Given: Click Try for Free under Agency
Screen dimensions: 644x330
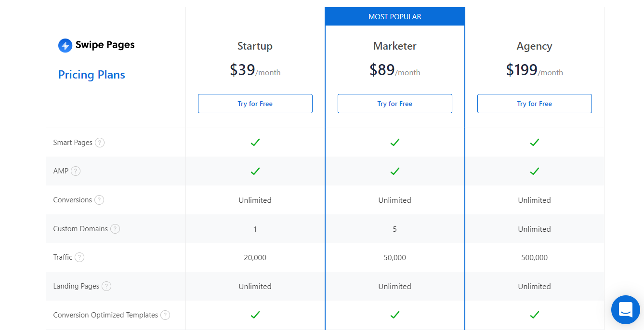Looking at the screenshot, I should point(534,104).
